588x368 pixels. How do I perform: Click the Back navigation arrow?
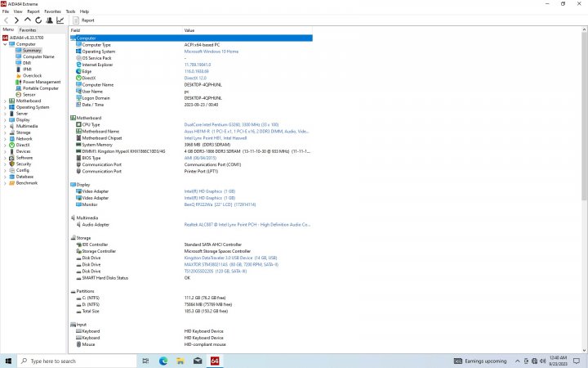(6, 20)
